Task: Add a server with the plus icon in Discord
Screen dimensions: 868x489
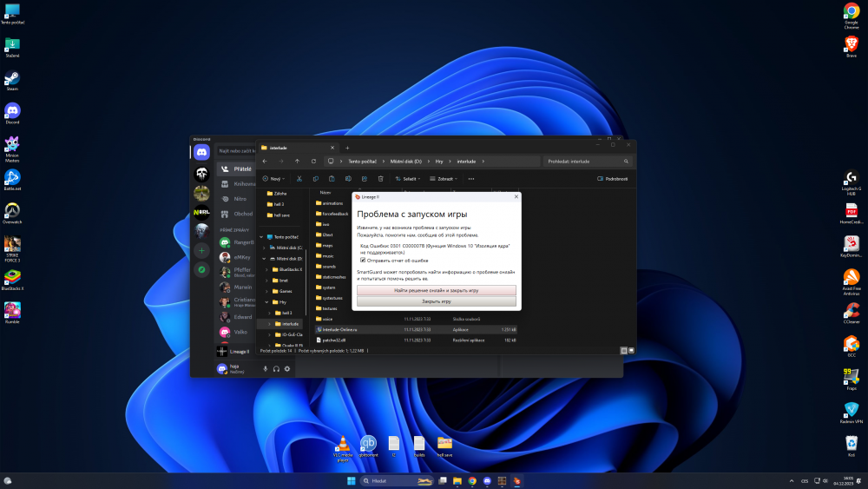Action: 201,251
